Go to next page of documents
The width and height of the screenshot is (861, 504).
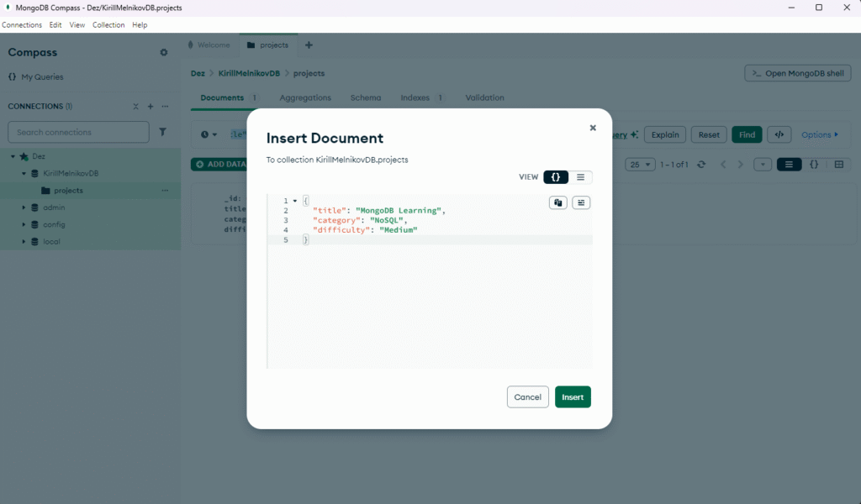point(740,165)
